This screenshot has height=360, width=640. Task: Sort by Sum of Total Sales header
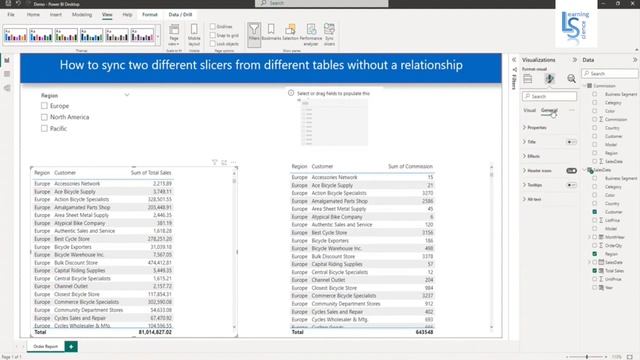(151, 173)
